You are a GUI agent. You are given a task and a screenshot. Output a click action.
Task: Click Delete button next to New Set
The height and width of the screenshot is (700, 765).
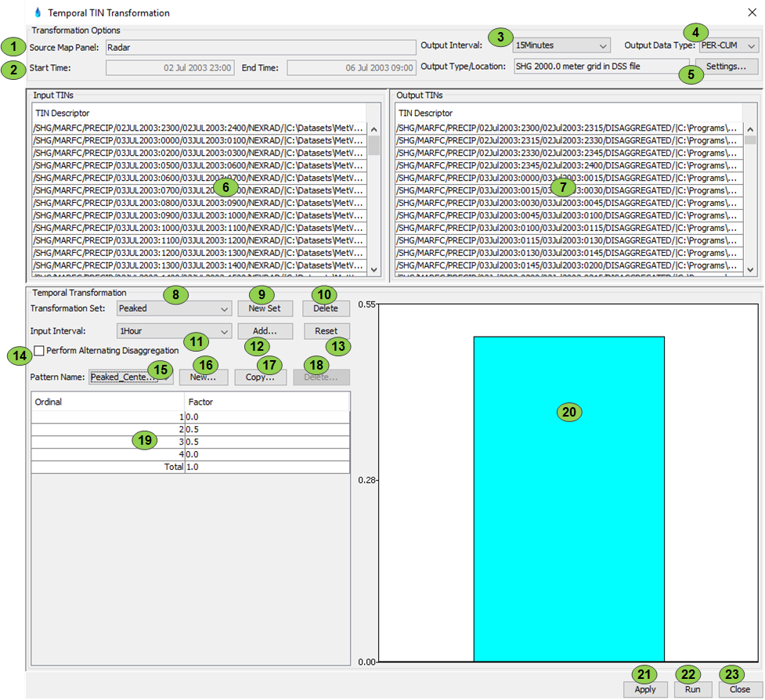click(x=326, y=309)
